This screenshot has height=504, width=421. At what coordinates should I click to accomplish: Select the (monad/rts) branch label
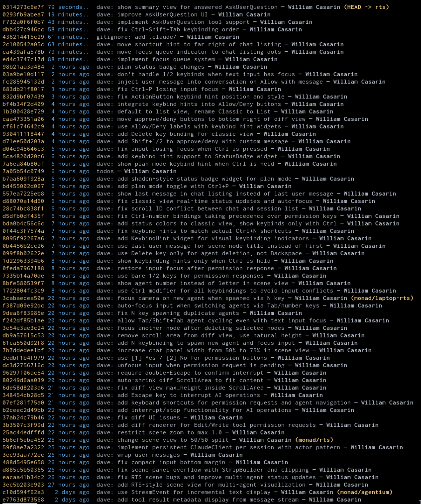coord(314,440)
